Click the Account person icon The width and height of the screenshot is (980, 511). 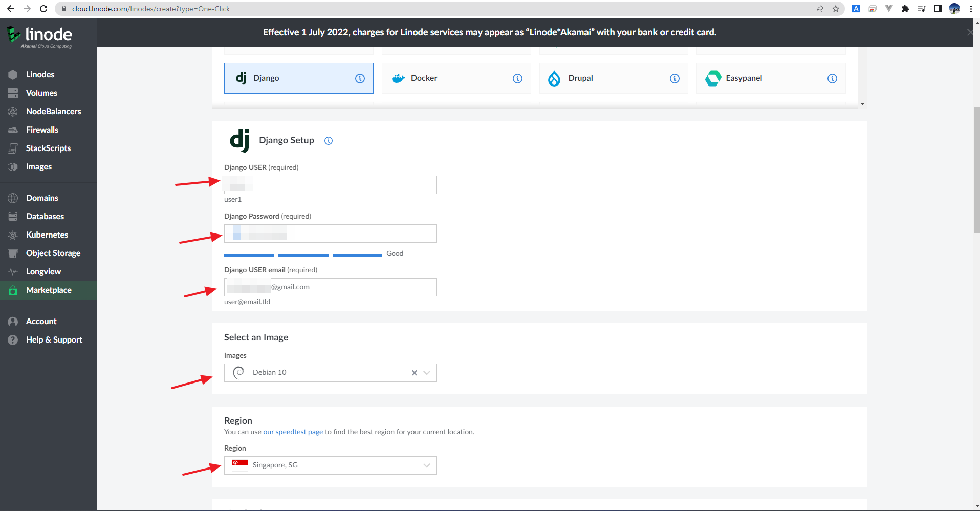click(13, 321)
